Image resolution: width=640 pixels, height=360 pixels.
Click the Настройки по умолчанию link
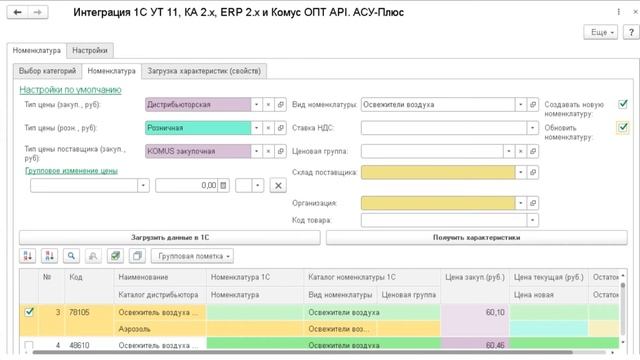pyautogui.click(x=70, y=90)
